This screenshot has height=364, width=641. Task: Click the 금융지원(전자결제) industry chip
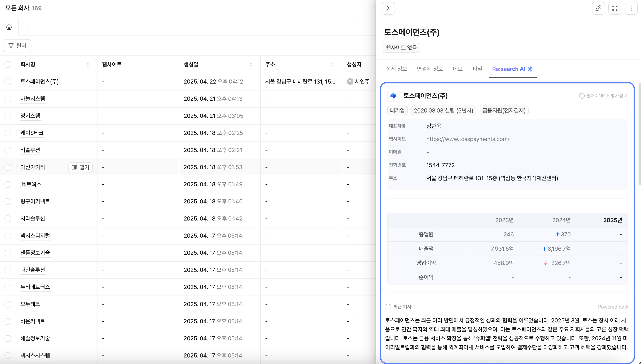coord(504,110)
